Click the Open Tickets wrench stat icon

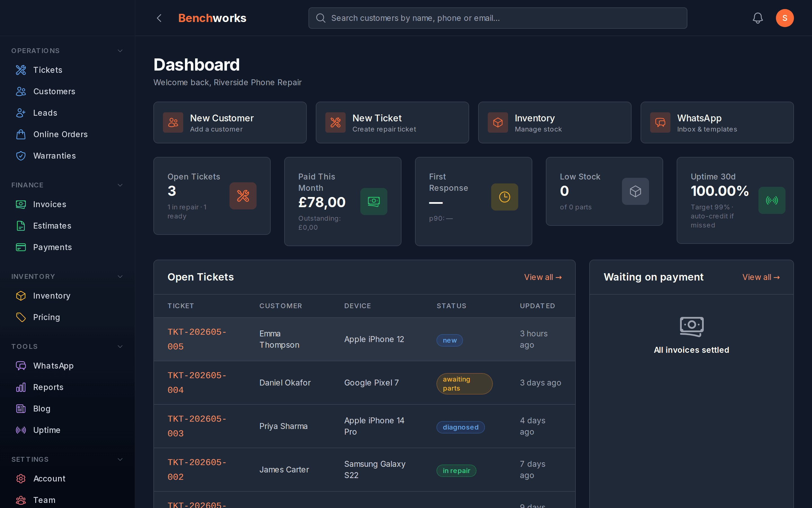tap(243, 196)
